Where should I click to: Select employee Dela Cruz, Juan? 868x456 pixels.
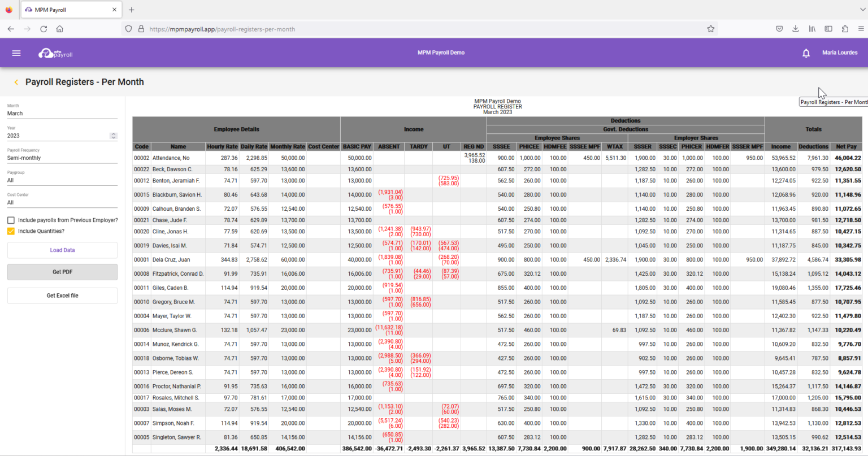click(497, 260)
